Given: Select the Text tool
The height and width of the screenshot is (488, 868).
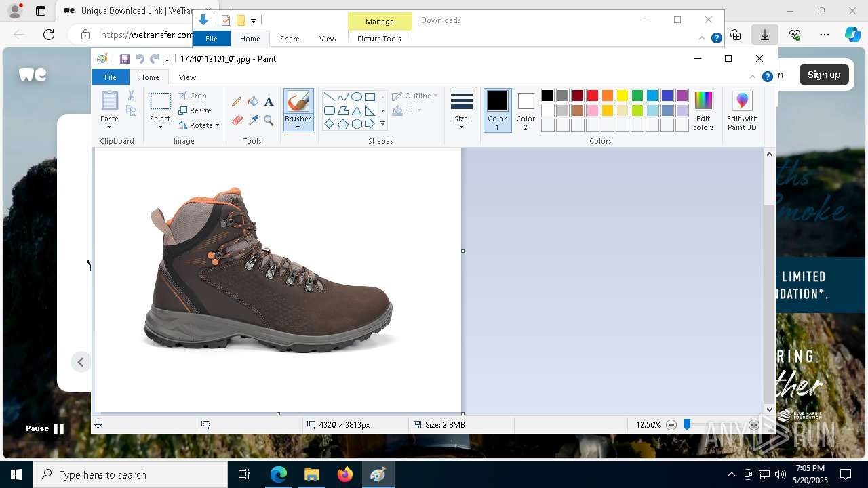Looking at the screenshot, I should point(269,102).
